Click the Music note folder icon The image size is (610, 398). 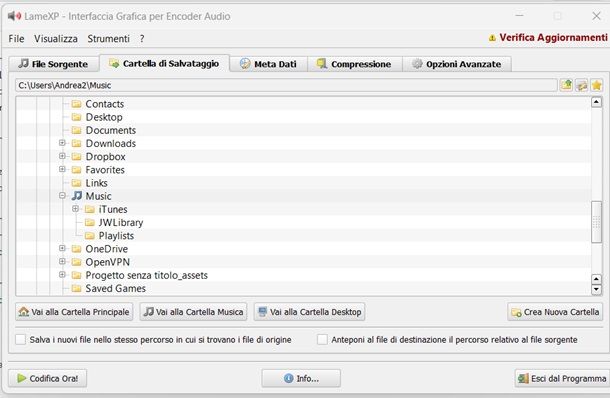pos(77,196)
